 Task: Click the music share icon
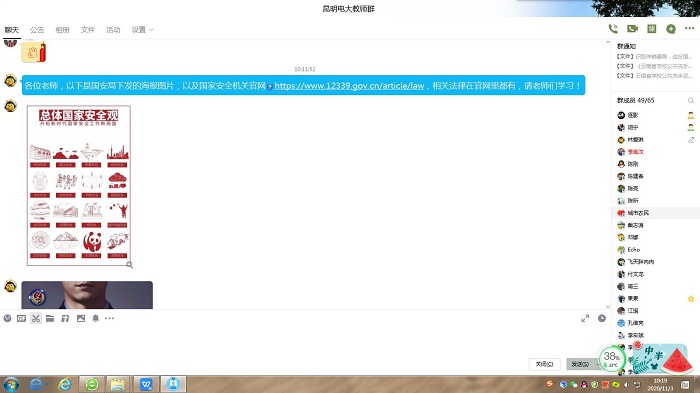tap(65, 318)
